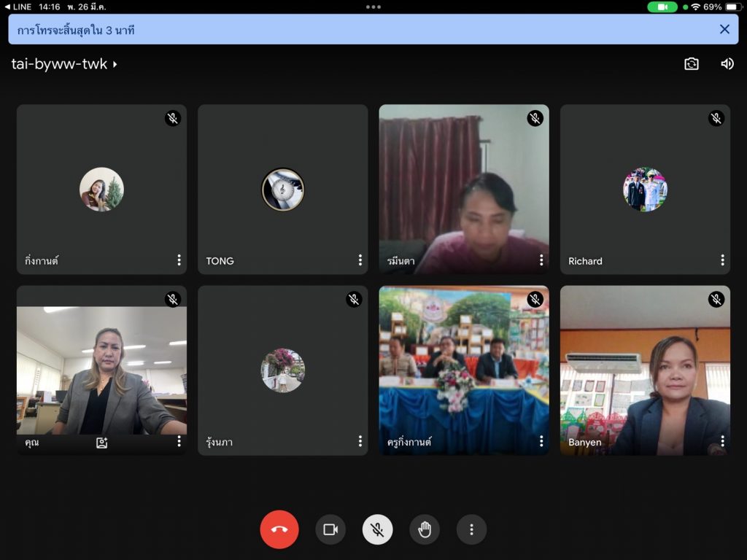Viewport: 747px width, 560px height.
Task: Open more options in the bottom control bar
Action: (x=471, y=529)
